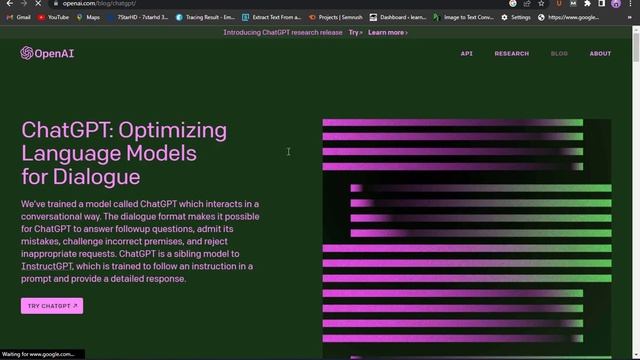Image resolution: width=640 pixels, height=360 pixels.
Task: Open the Chrome three-dot menu
Action: (x=630, y=4)
